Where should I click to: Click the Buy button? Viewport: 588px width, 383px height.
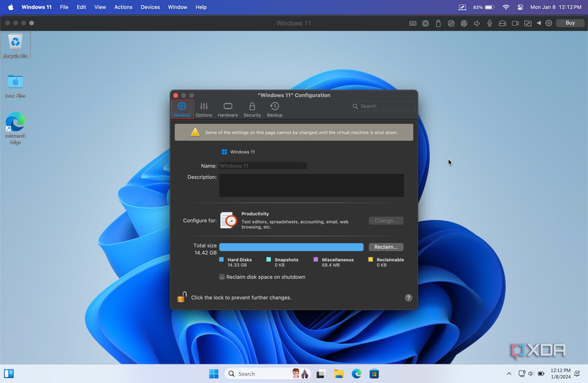tap(570, 23)
